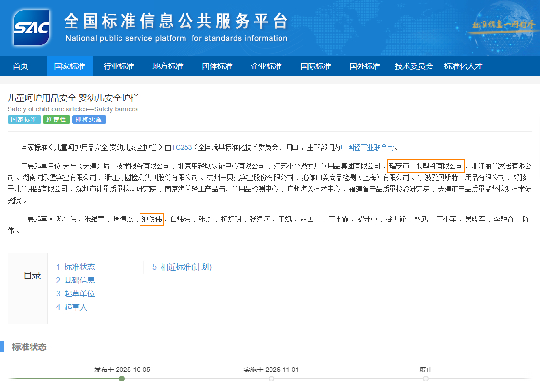Screen dimensions: 540x392
Task: Jump to 基础信息 in the contents
Action: (76, 281)
